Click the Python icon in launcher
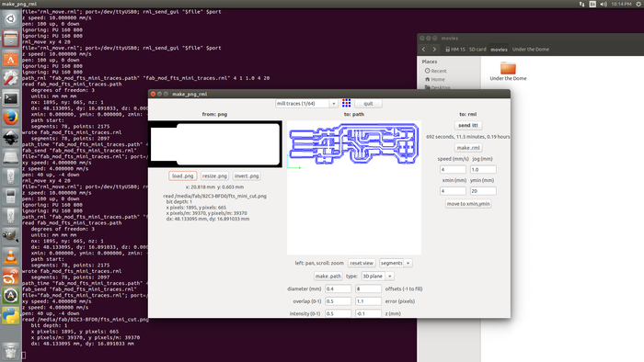Viewport: 644px width, 362px height. click(x=11, y=316)
